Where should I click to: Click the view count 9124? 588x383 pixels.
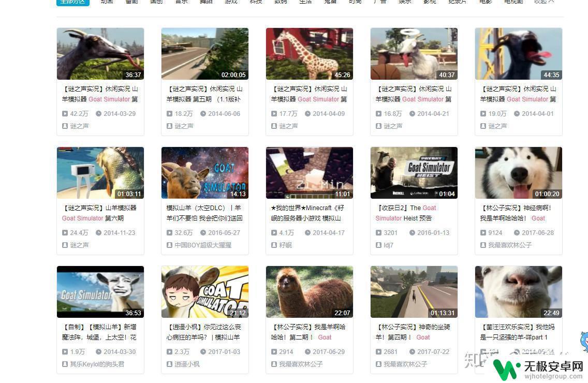pos(495,233)
